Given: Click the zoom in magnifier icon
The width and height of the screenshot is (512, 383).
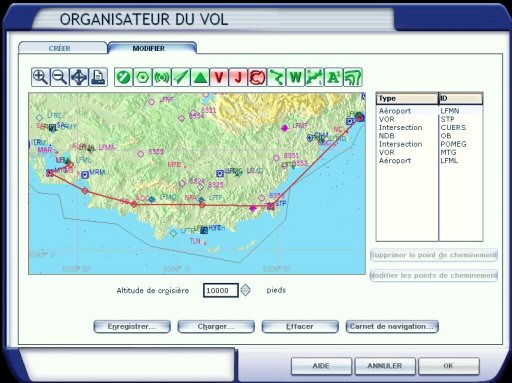Looking at the screenshot, I should [x=41, y=77].
